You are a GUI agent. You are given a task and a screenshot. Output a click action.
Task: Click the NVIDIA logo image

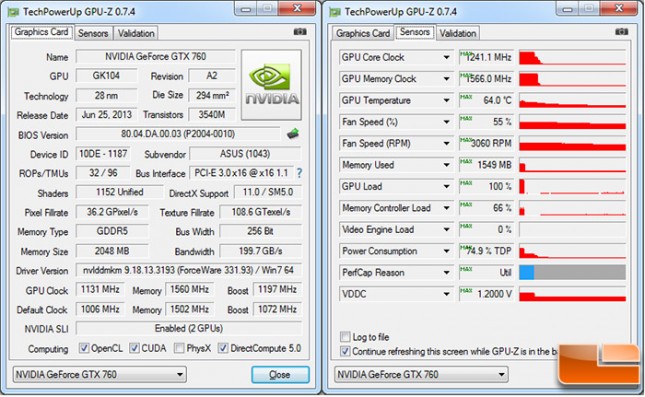271,85
